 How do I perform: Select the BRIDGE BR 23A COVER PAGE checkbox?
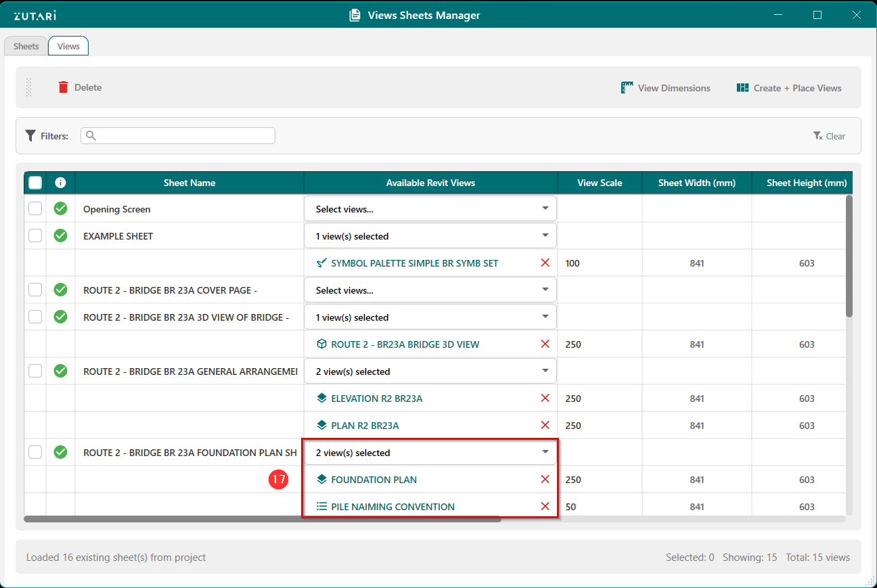pos(35,290)
